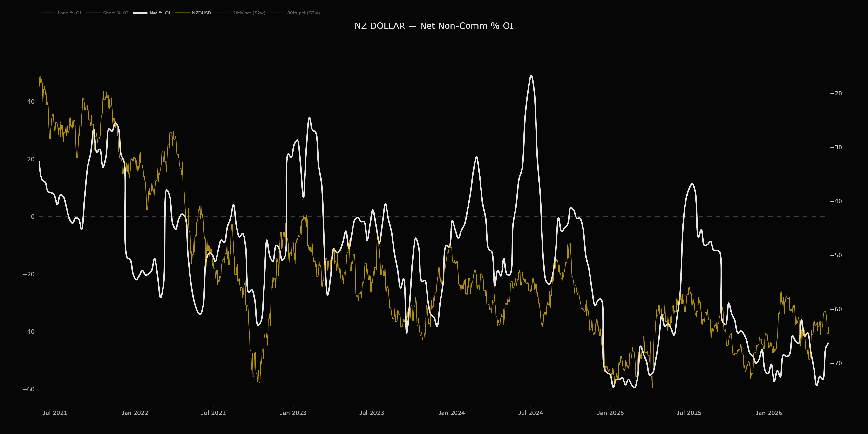Click the −60 tick on left axis

coord(29,389)
